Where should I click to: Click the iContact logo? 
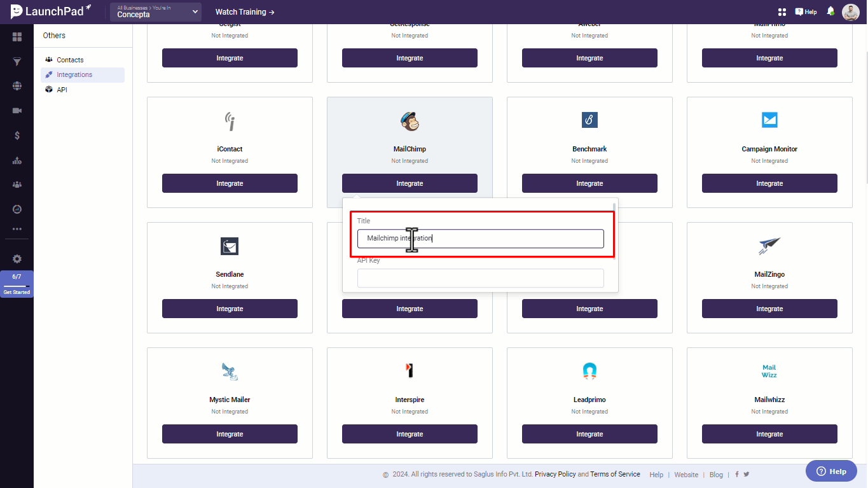pos(230,120)
